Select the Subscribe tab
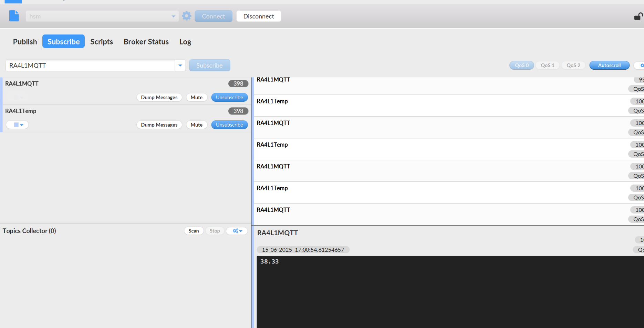 63,41
